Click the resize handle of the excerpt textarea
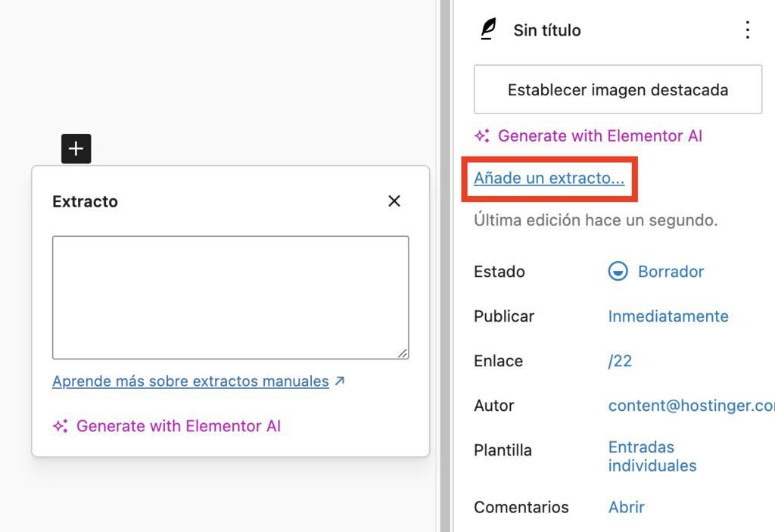The width and height of the screenshot is (775, 532). pyautogui.click(x=403, y=353)
